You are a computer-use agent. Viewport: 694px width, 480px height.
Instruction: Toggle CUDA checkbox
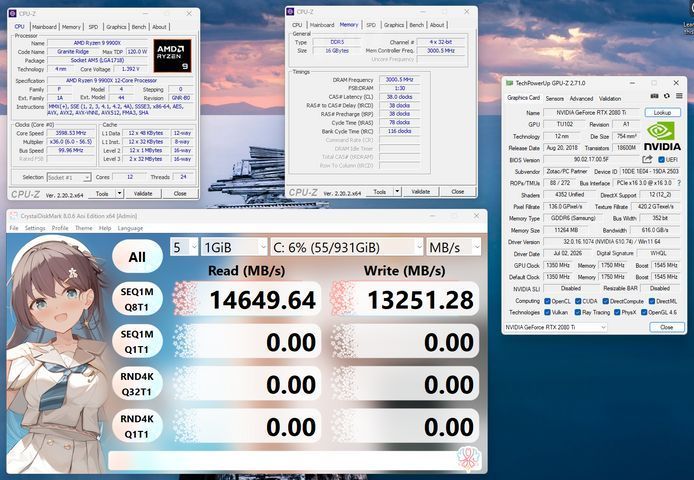(x=578, y=301)
